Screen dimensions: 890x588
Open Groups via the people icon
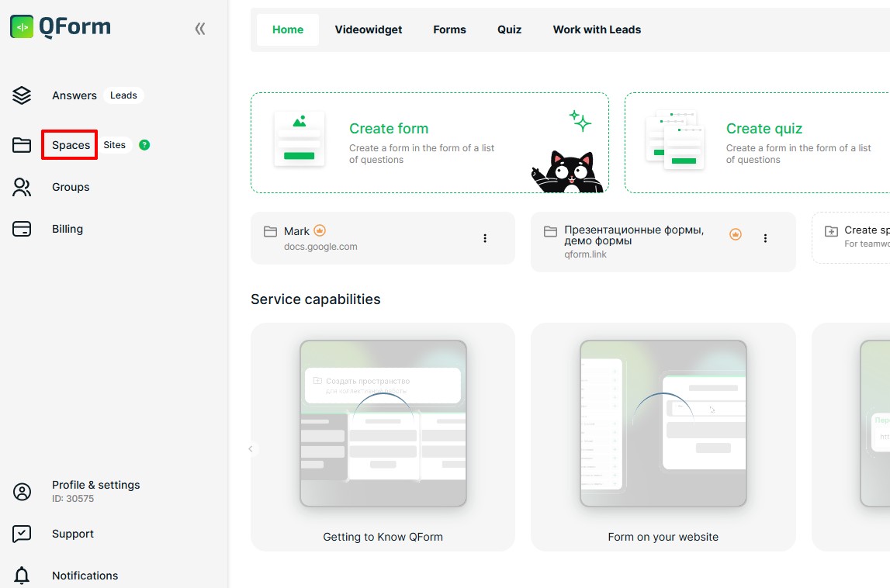pyautogui.click(x=22, y=187)
